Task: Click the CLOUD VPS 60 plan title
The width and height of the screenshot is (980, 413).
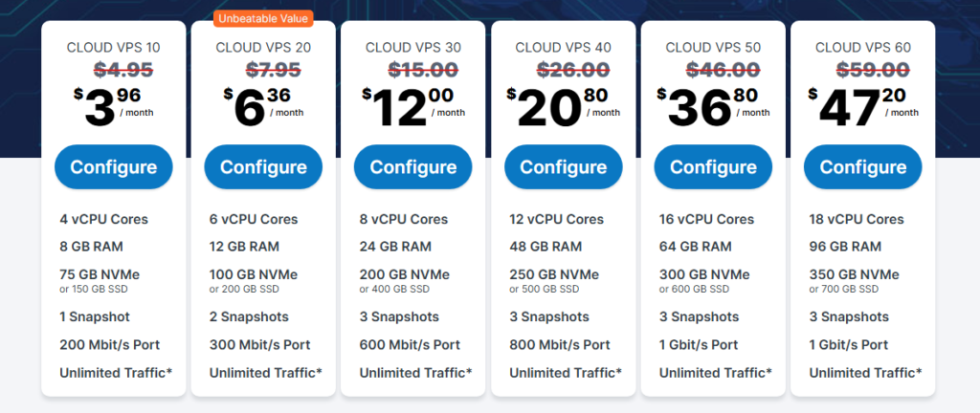Action: pos(862,46)
